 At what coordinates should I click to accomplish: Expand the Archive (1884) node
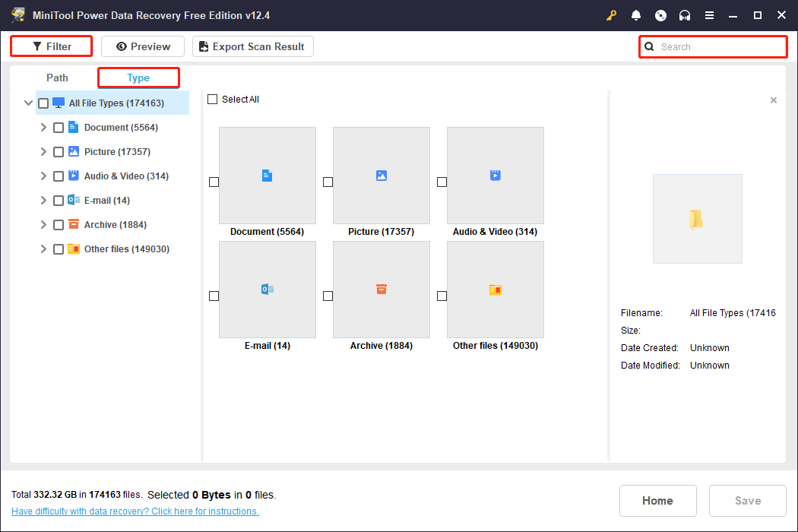[x=43, y=224]
